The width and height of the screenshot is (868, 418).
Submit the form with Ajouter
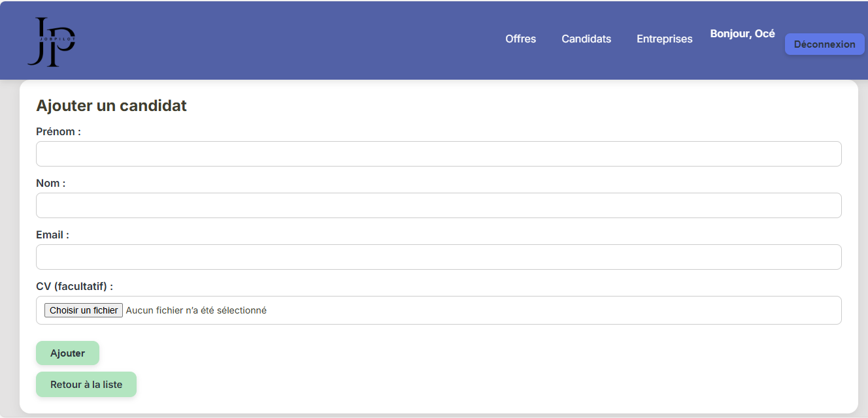tap(67, 353)
